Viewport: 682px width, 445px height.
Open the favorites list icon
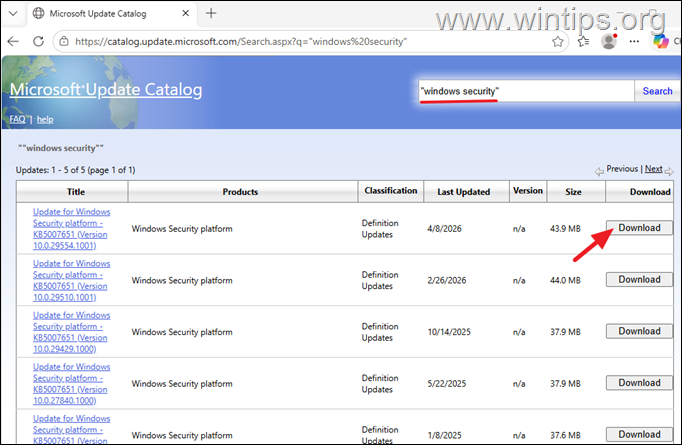tap(583, 42)
